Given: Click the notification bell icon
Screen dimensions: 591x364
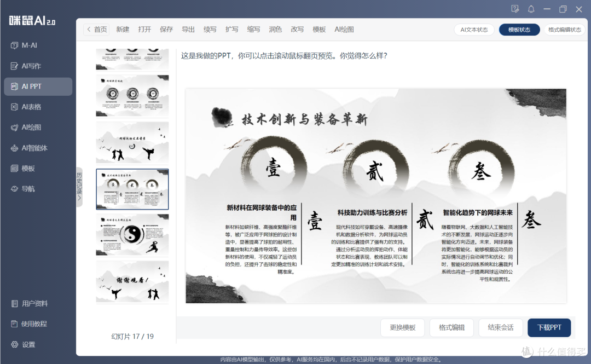Looking at the screenshot, I should click(x=531, y=9).
